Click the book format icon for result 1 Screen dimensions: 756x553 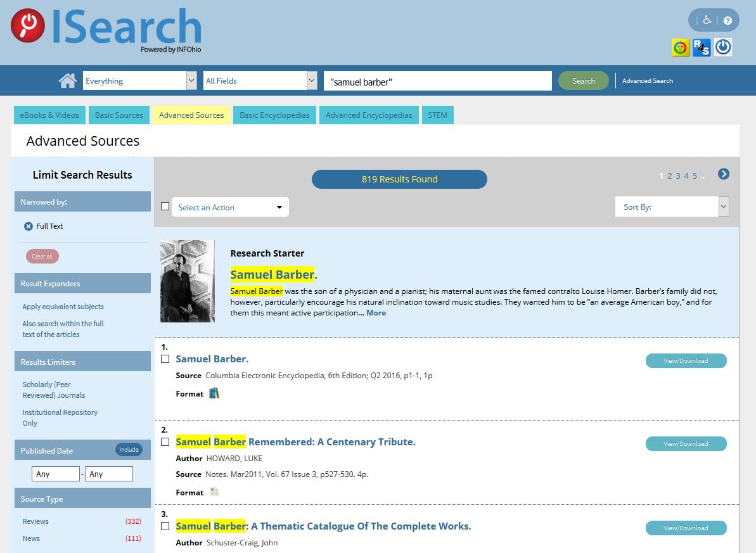(214, 393)
